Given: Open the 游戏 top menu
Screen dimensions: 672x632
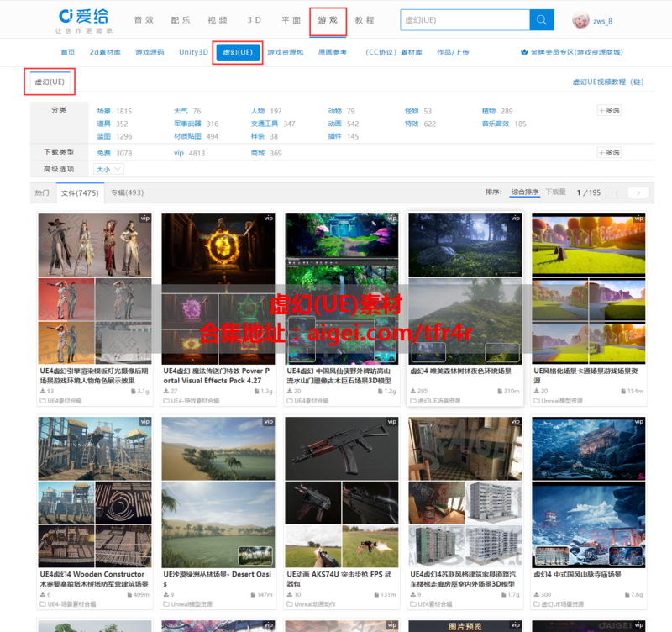Looking at the screenshot, I should pos(328,20).
